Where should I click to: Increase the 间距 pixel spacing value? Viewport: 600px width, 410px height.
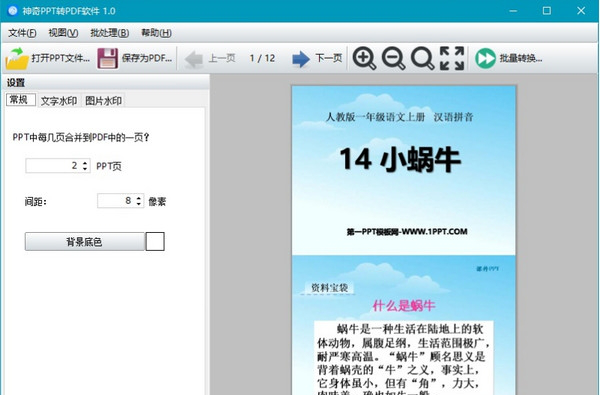[x=139, y=198]
